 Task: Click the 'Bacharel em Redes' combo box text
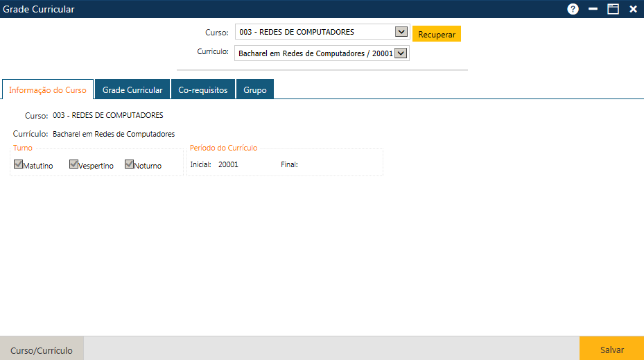[313, 53]
